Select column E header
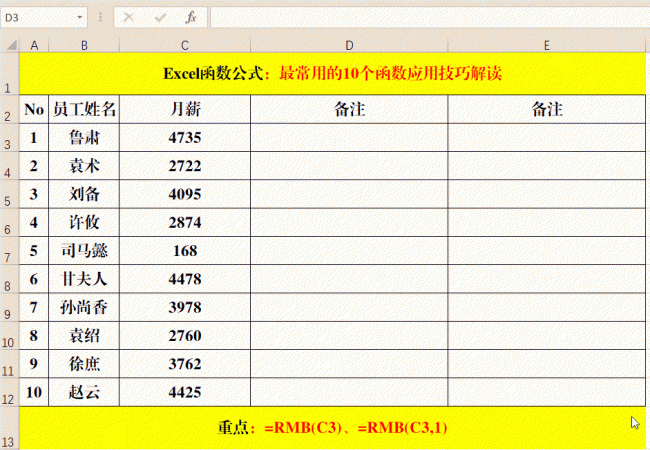The width and height of the screenshot is (650, 450). point(547,45)
